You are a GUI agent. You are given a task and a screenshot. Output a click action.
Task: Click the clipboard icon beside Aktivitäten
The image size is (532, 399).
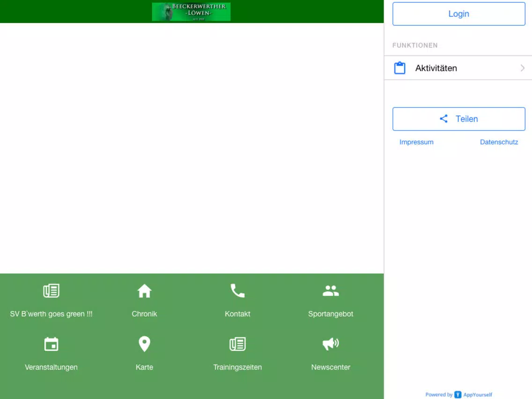point(399,68)
